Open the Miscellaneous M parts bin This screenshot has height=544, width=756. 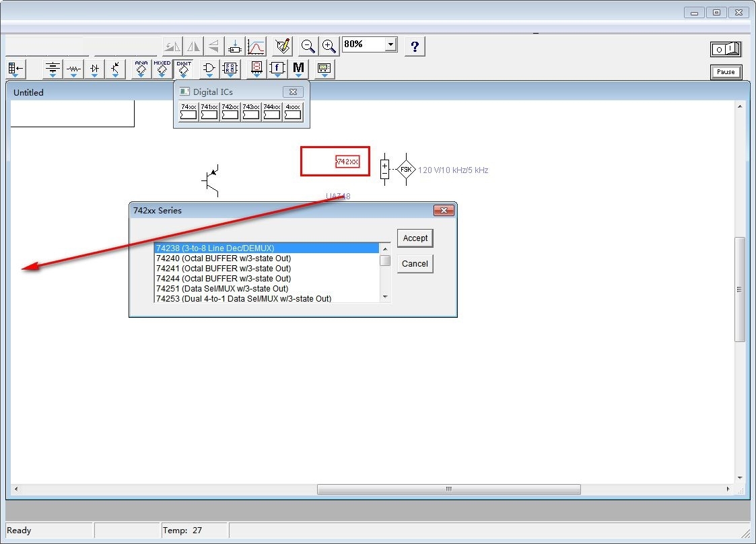pyautogui.click(x=298, y=69)
